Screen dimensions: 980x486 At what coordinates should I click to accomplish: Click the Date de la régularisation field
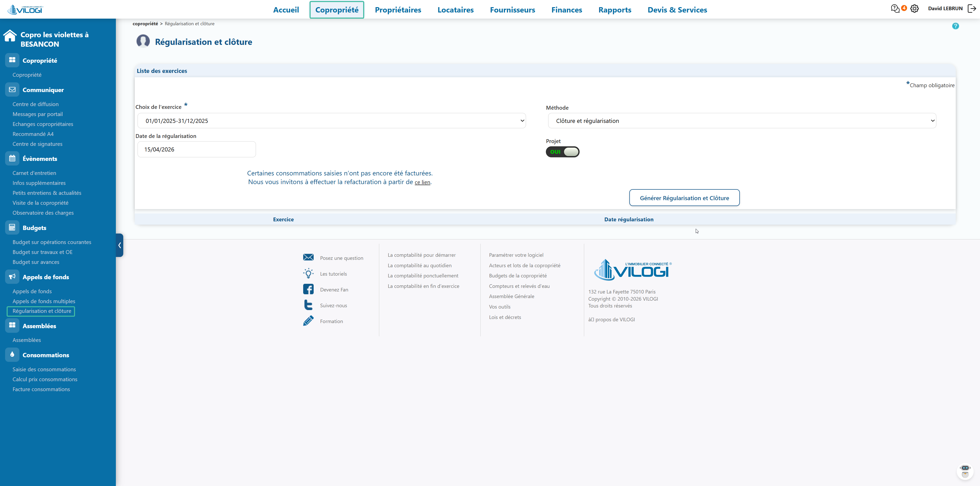[x=196, y=149]
